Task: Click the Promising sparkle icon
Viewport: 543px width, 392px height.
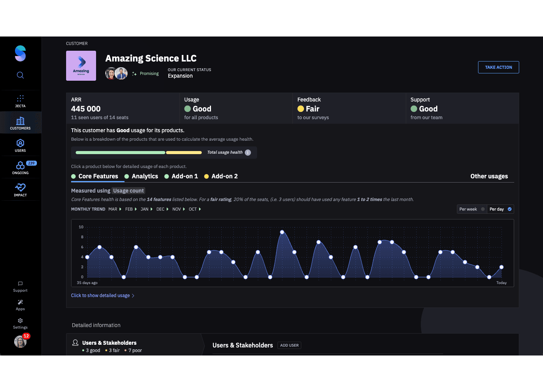Action: pos(134,74)
